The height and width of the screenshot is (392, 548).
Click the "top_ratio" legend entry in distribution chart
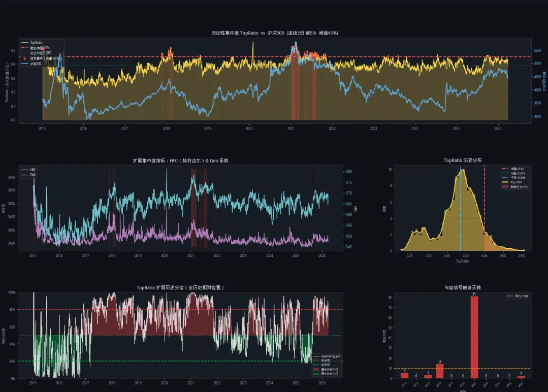click(x=512, y=182)
